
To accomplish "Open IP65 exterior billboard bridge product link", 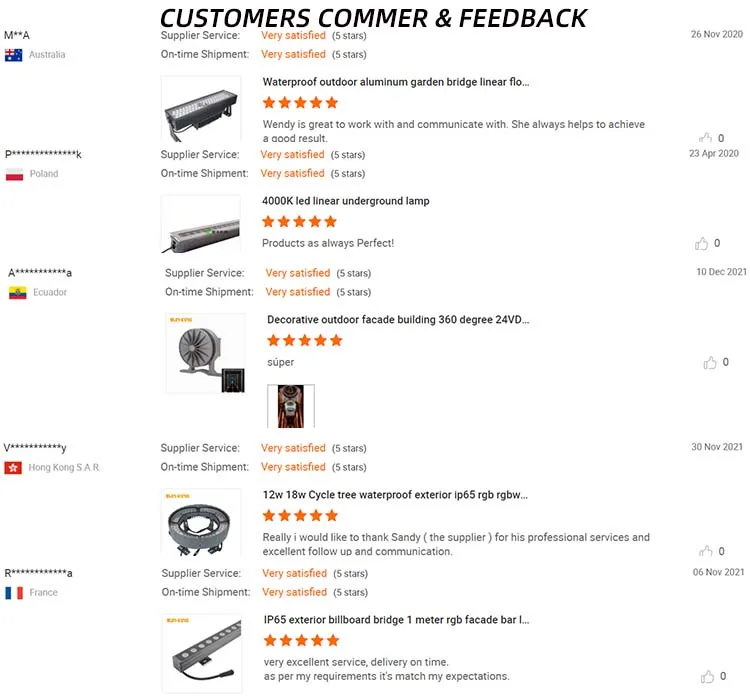I will pyautogui.click(x=396, y=620).
